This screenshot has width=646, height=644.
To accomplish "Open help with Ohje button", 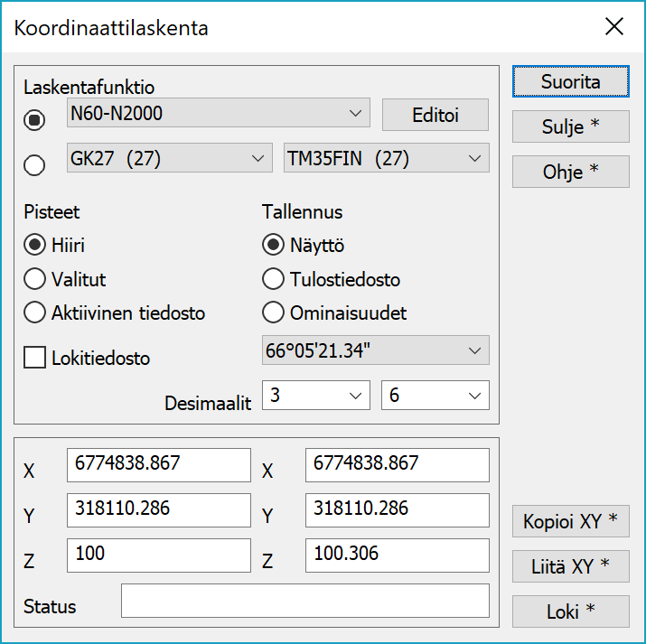I will point(570,172).
